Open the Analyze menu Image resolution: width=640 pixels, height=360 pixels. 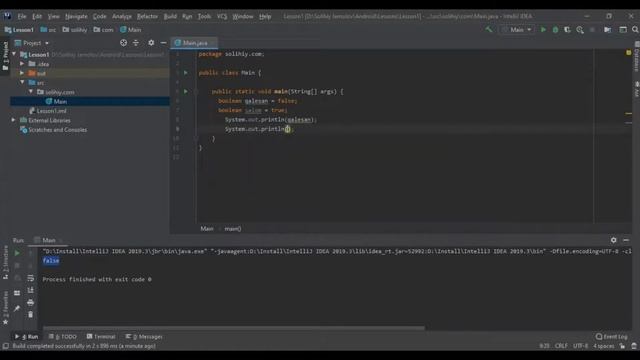122,16
